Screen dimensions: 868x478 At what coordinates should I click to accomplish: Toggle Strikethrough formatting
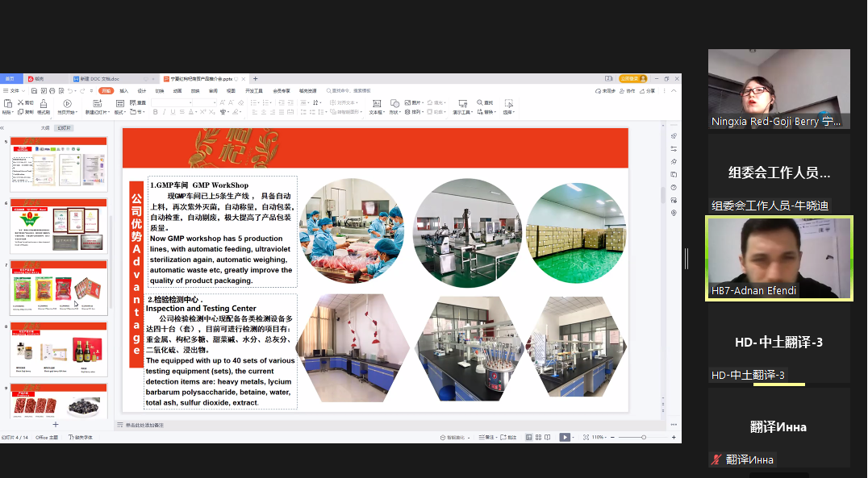coord(182,112)
